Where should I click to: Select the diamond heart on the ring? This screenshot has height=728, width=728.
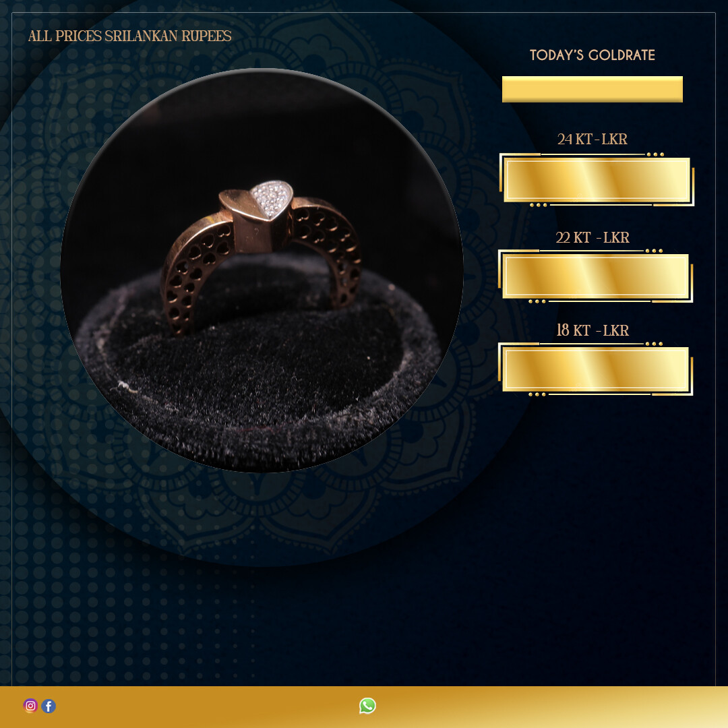pos(272,200)
